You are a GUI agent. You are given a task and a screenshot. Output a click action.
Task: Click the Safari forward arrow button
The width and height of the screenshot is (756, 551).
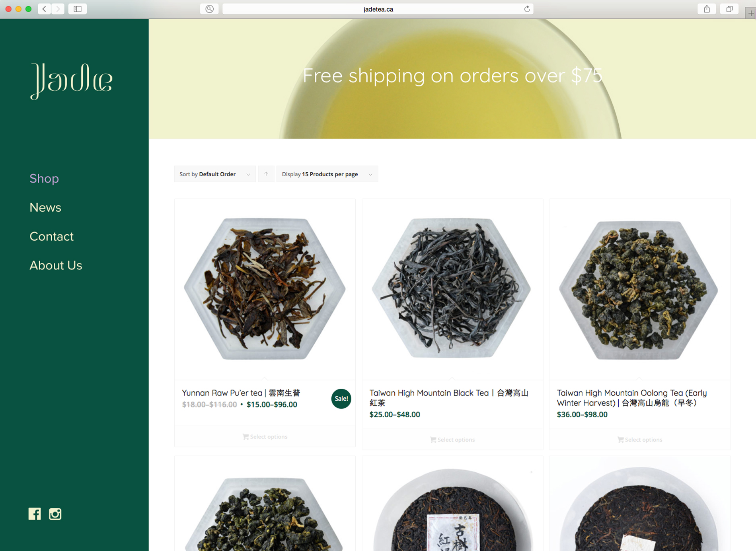58,9
